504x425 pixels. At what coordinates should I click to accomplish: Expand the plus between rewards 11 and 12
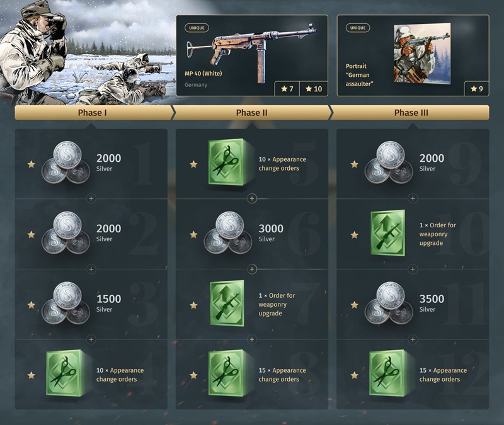coord(413,339)
